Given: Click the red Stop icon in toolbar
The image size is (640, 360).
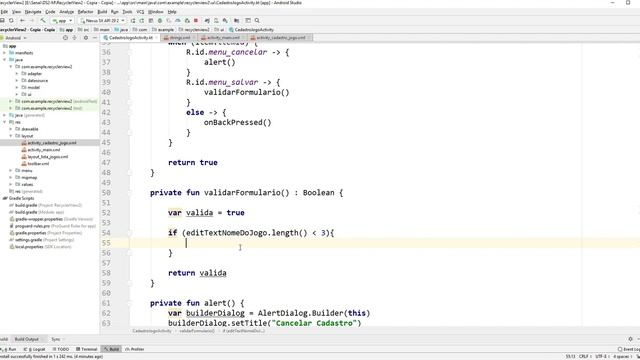Looking at the screenshot, I should pos(196,20).
